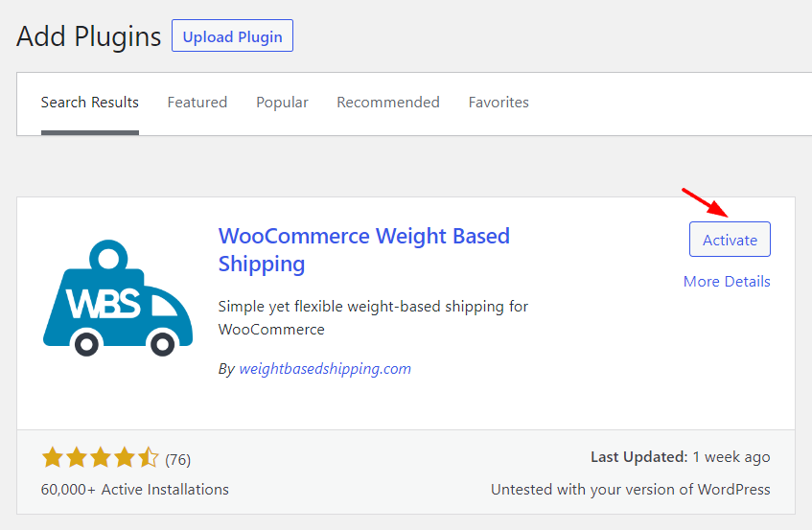Select the Search Results tab
The width and height of the screenshot is (812, 530).
point(89,103)
